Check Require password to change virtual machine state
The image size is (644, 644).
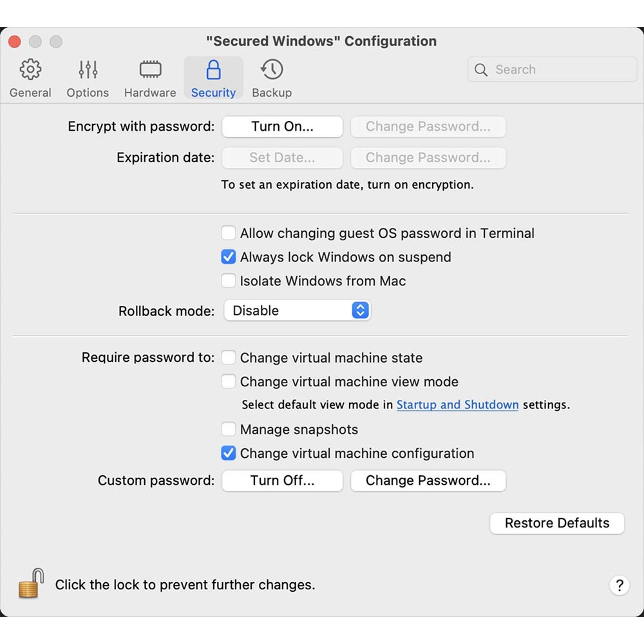click(229, 357)
